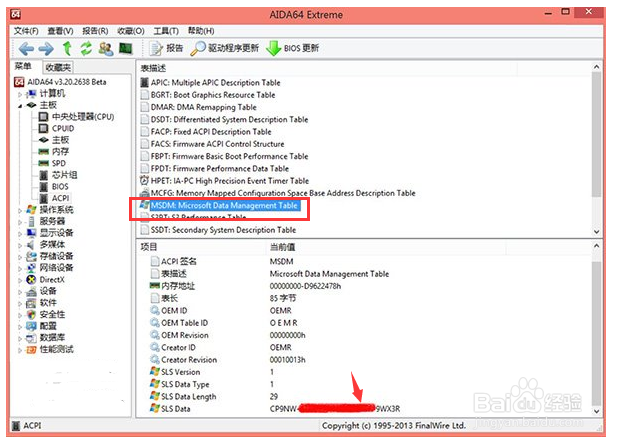Image resolution: width=617 pixels, height=444 pixels.
Task: Select BIOS in the tree
Action: pyautogui.click(x=54, y=187)
